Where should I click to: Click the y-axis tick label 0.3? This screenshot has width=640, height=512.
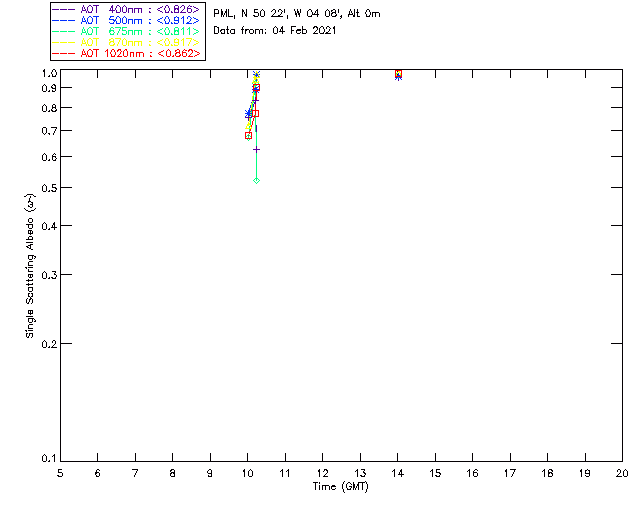coord(49,275)
